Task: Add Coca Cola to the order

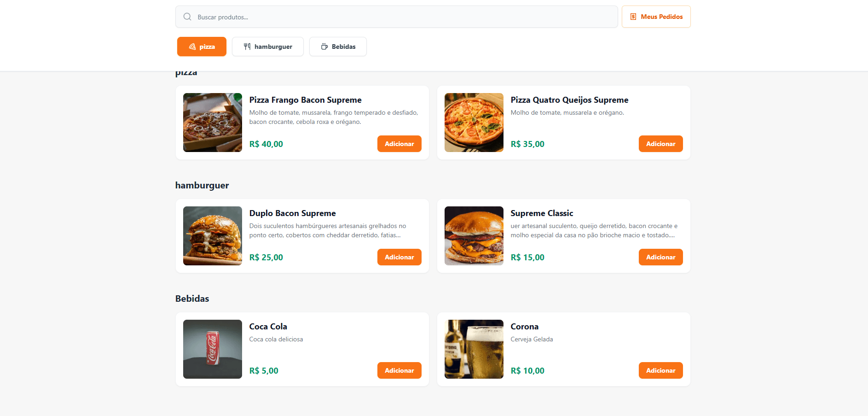Action: (x=399, y=370)
